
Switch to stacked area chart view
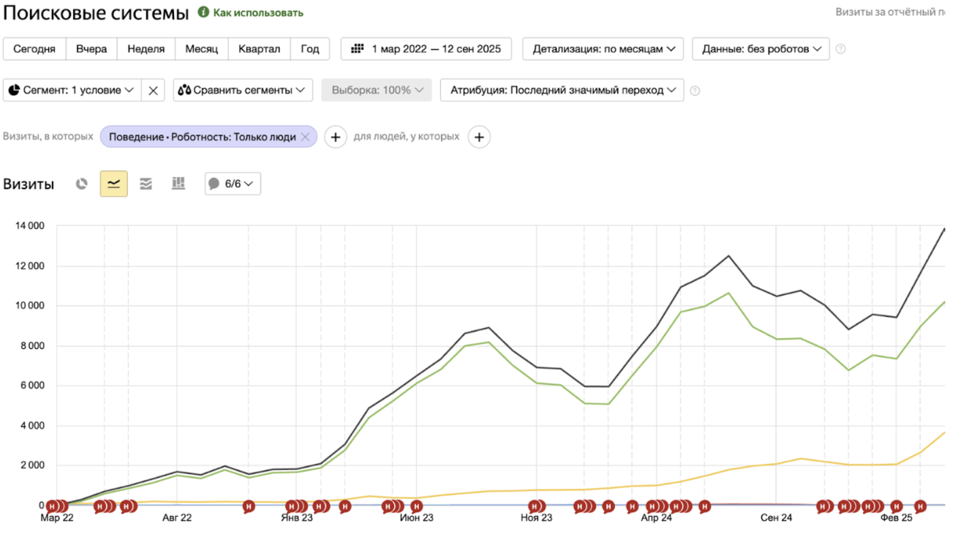coord(146,184)
